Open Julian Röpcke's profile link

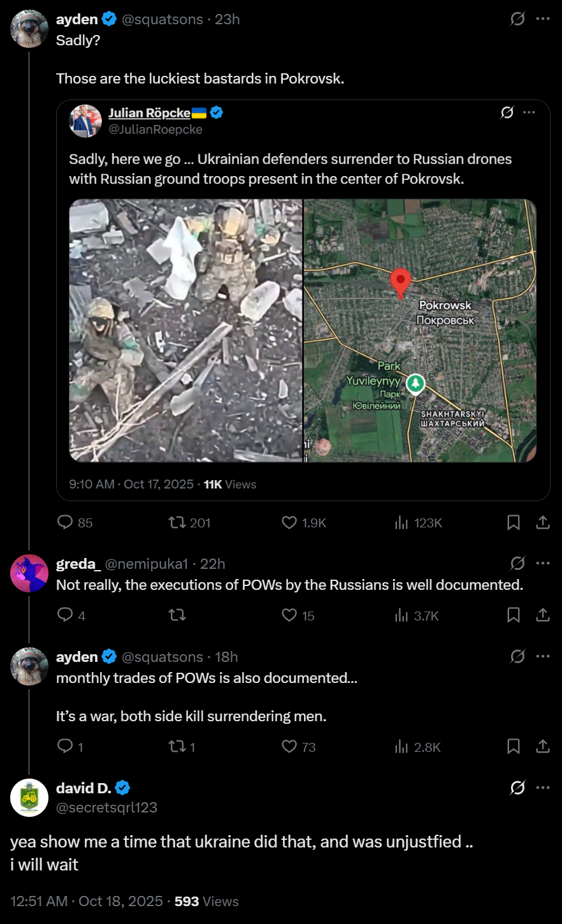[150, 113]
